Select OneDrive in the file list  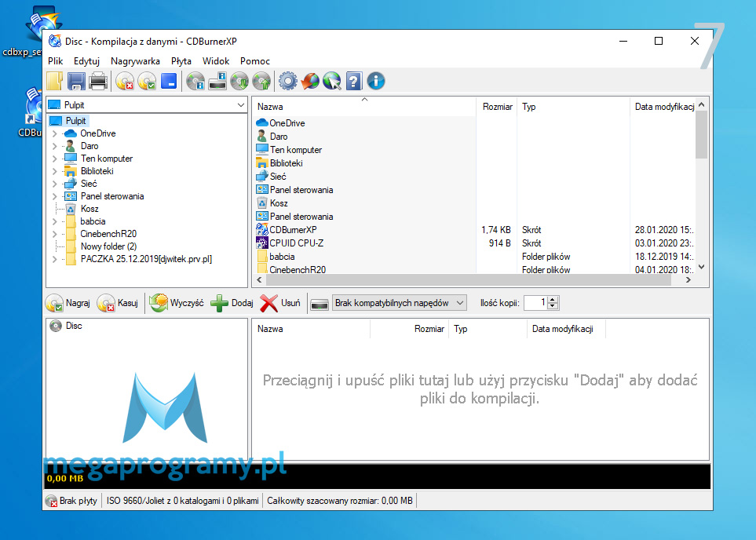[287, 123]
